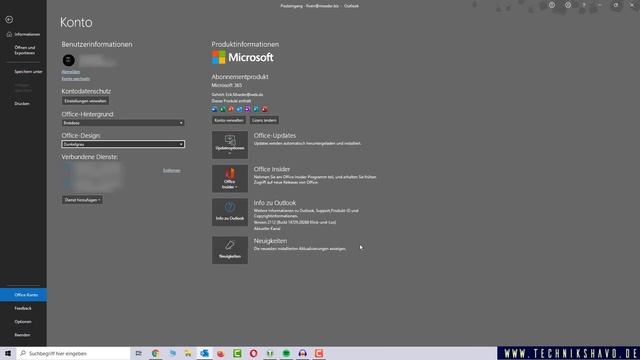Click the Neuigkeiten tile with pencil icon
Viewport: 640px width, 360px height.
tap(230, 250)
